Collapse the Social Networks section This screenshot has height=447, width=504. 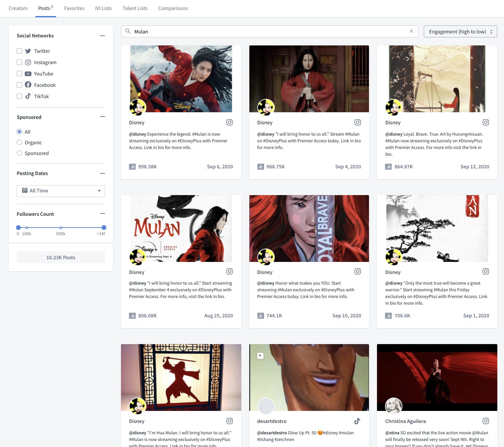(x=103, y=36)
